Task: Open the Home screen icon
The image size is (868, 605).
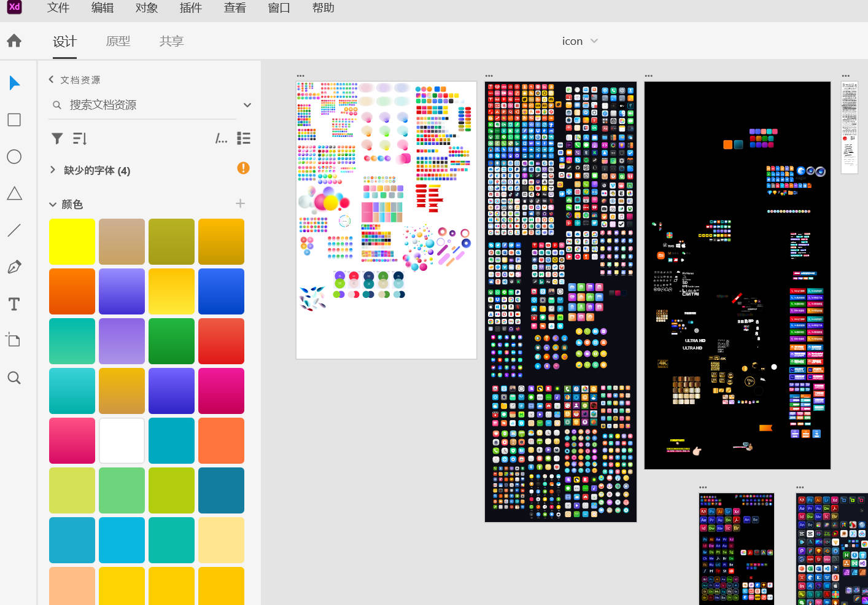Action: pyautogui.click(x=14, y=41)
